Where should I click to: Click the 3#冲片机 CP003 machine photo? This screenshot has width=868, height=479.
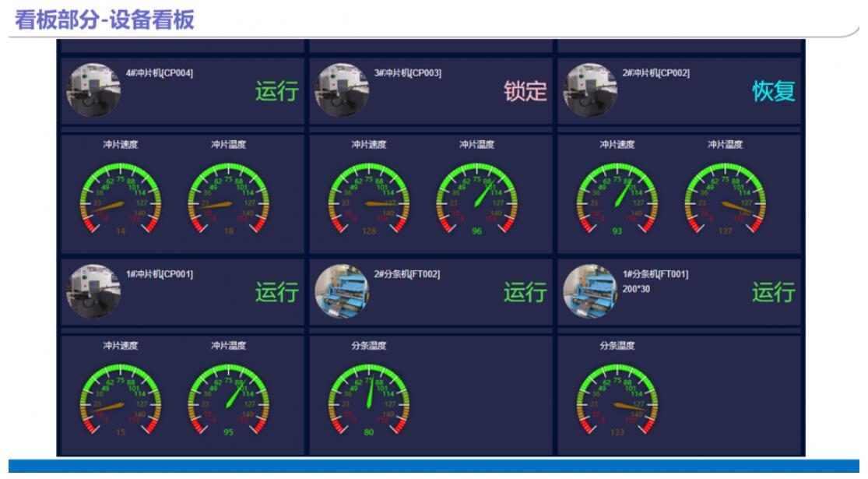tap(342, 90)
